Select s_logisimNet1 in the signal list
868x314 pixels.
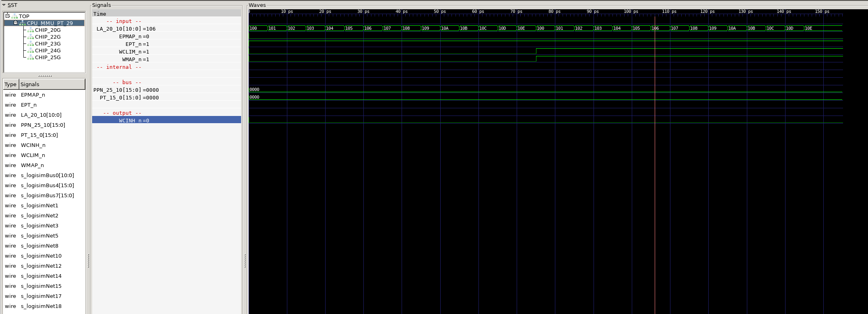(44, 205)
